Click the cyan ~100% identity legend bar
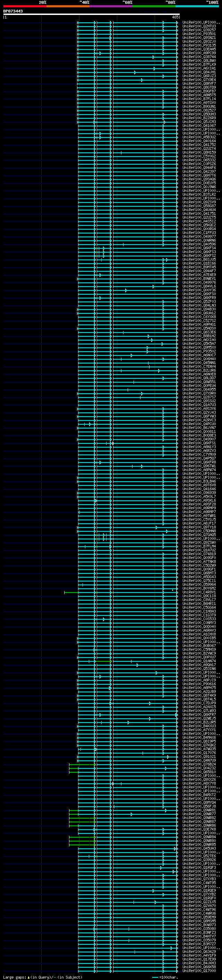 click(197, 7)
